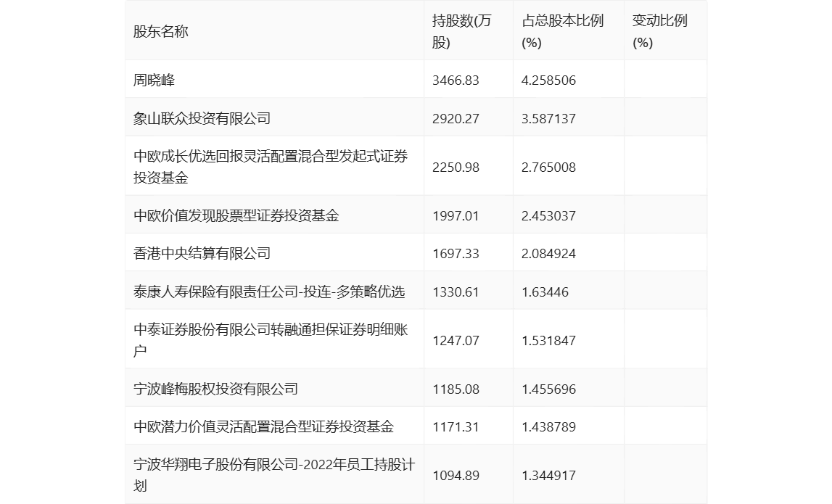Click the 占总股本比例(%) column header

562,32
